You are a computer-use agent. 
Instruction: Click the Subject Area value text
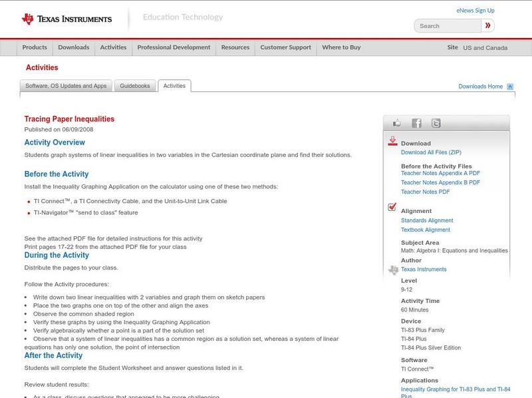coord(454,251)
